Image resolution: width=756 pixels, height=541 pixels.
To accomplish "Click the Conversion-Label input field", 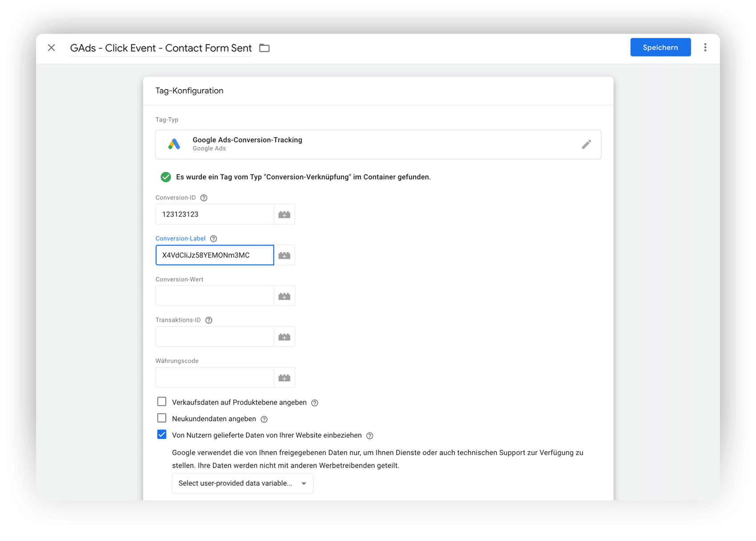I will (x=215, y=255).
